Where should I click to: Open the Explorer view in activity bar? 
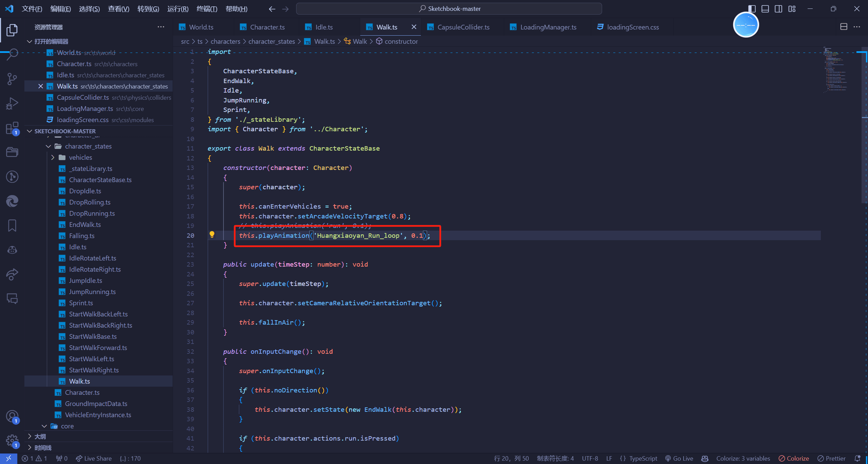[x=12, y=30]
